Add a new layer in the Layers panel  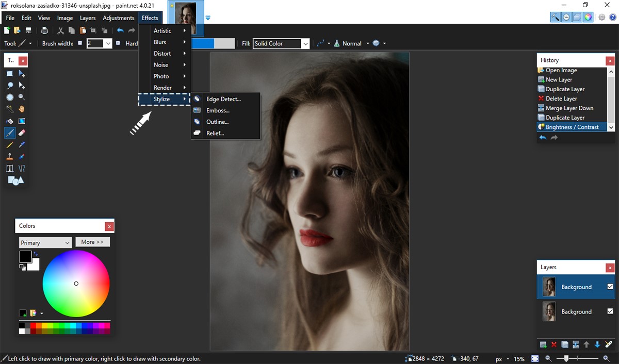[543, 344]
